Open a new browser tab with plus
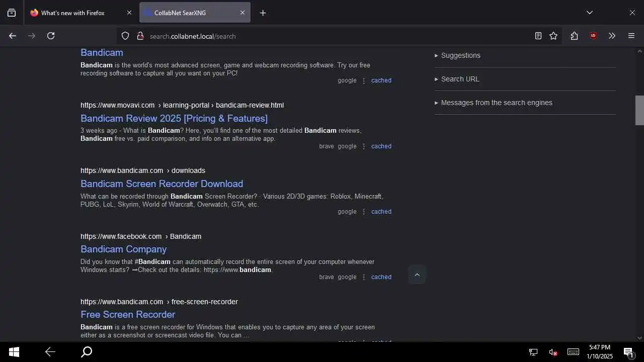This screenshot has height=362, width=644. (x=263, y=13)
